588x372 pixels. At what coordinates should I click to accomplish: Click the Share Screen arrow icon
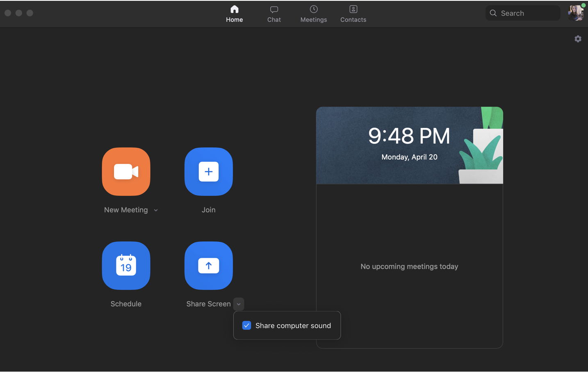(x=208, y=265)
